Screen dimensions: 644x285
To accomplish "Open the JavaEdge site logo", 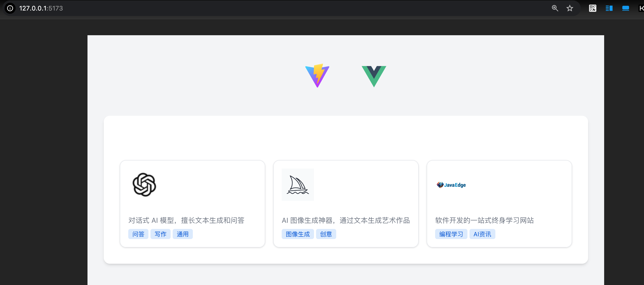I will (x=451, y=185).
